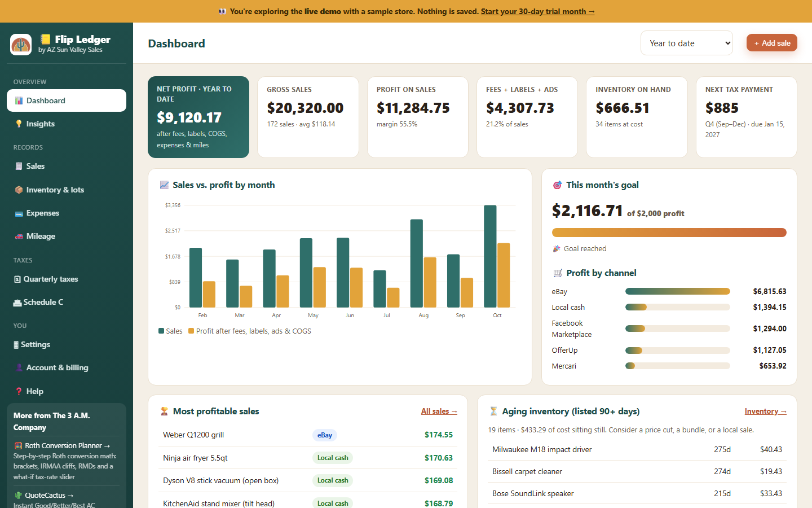Start your 30-day trial month link
The height and width of the screenshot is (508, 812).
click(537, 11)
